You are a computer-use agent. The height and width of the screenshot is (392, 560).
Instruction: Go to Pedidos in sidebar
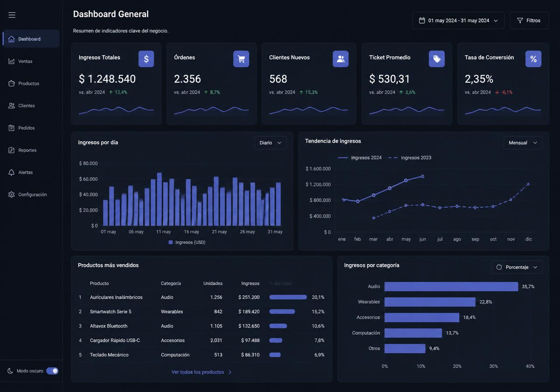(31, 128)
